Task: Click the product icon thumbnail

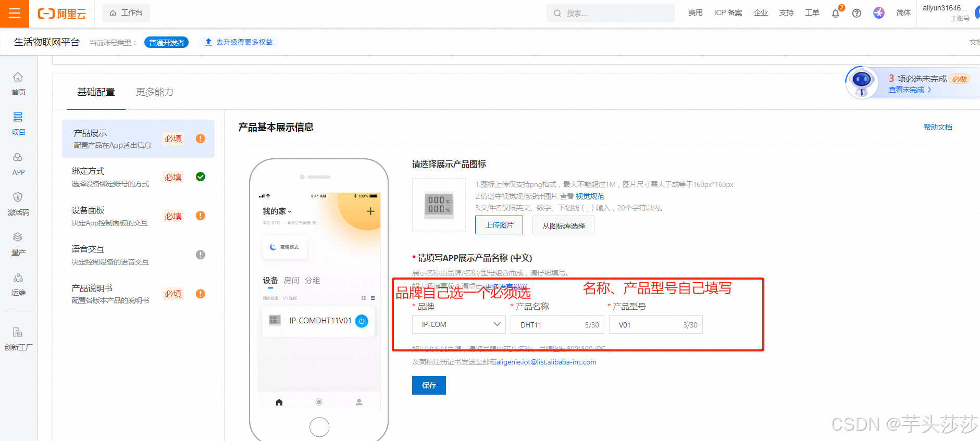Action: [x=439, y=205]
